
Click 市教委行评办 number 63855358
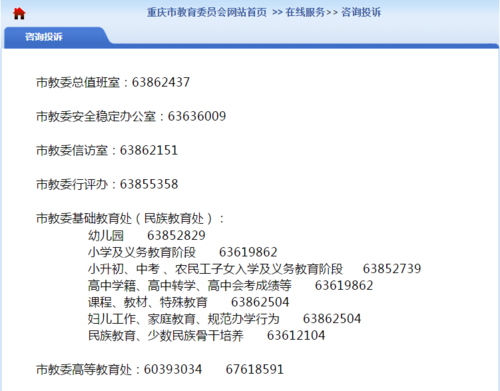(149, 184)
